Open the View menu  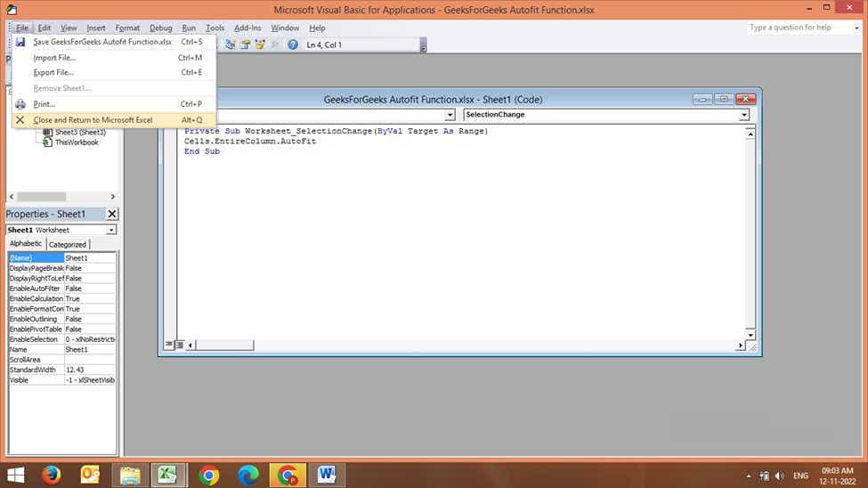click(69, 28)
